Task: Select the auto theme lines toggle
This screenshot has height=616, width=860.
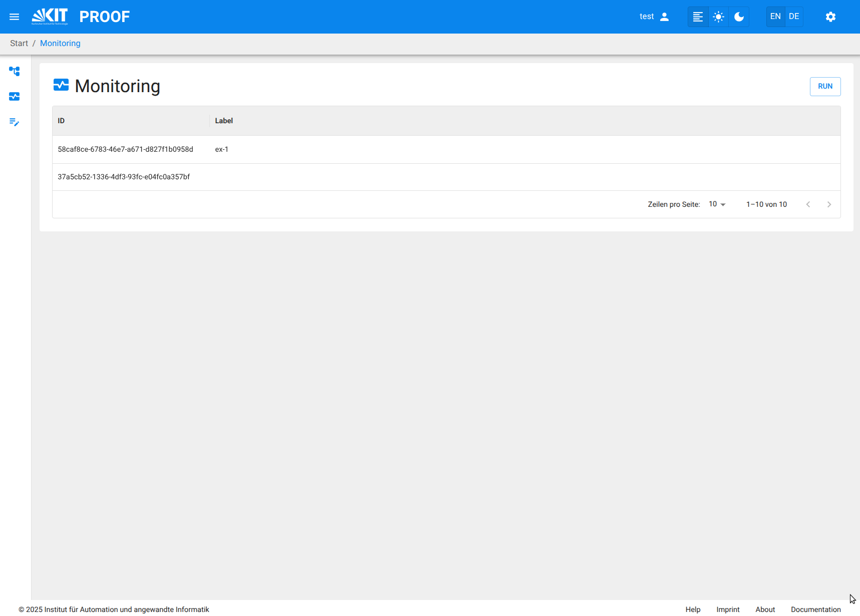Action: point(698,17)
